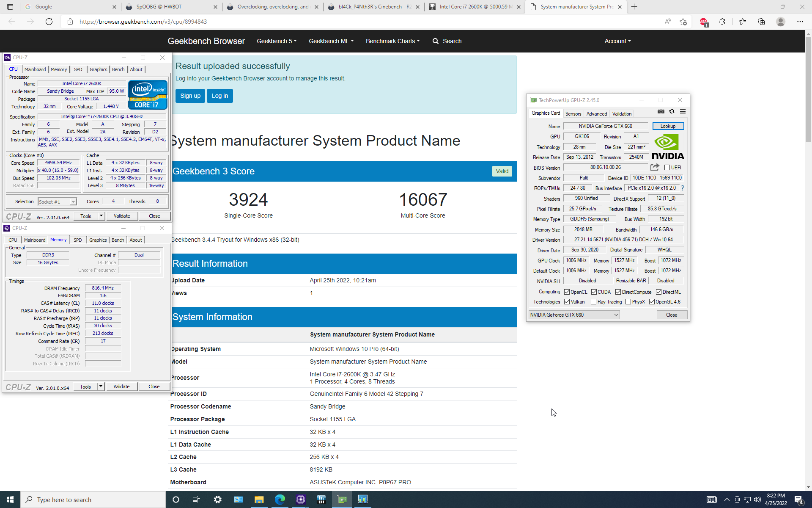Viewport: 812px width, 508px height.
Task: Switch to Advanced tab in GPU-Z
Action: click(596, 114)
